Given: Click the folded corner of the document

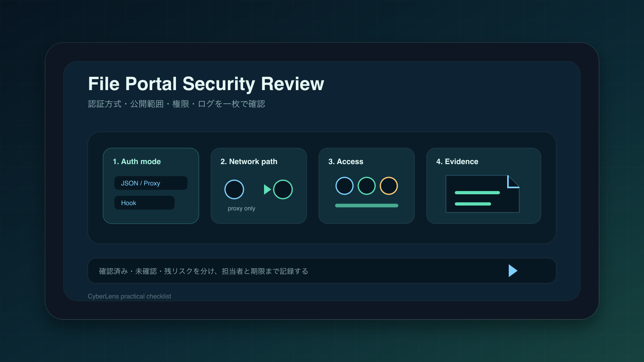Looking at the screenshot, I should click(514, 181).
